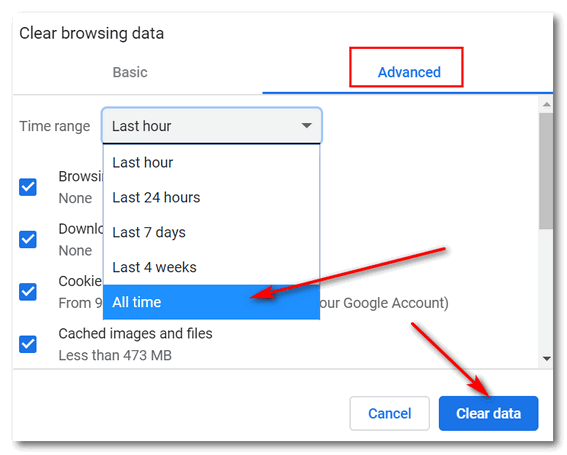The width and height of the screenshot is (567, 455).
Task: Click the Less than 473 MB text
Action: [x=115, y=355]
